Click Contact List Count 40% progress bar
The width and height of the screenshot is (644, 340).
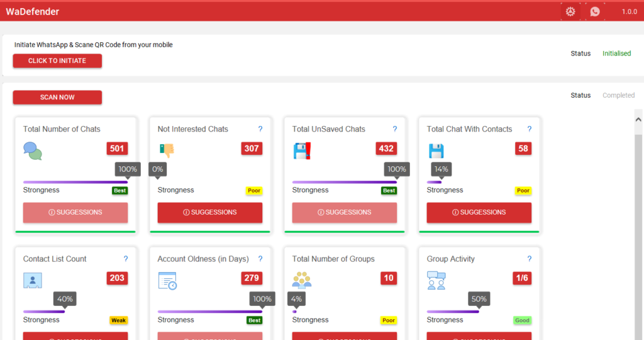click(44, 312)
